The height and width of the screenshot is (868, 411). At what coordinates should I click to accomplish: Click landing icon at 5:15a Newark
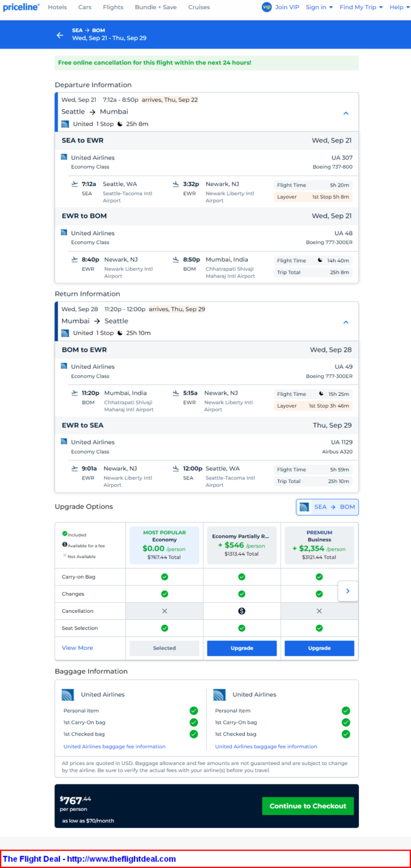[x=176, y=393]
